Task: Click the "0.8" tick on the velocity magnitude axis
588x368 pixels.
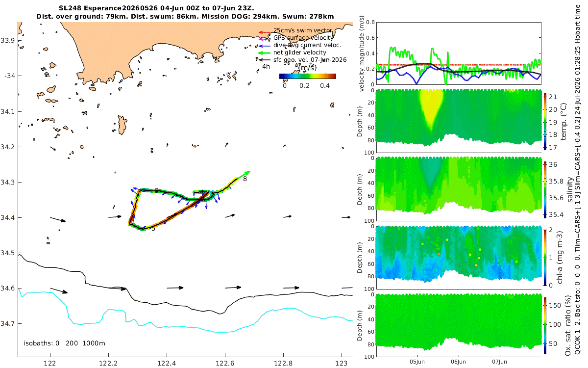Action: 370,22
